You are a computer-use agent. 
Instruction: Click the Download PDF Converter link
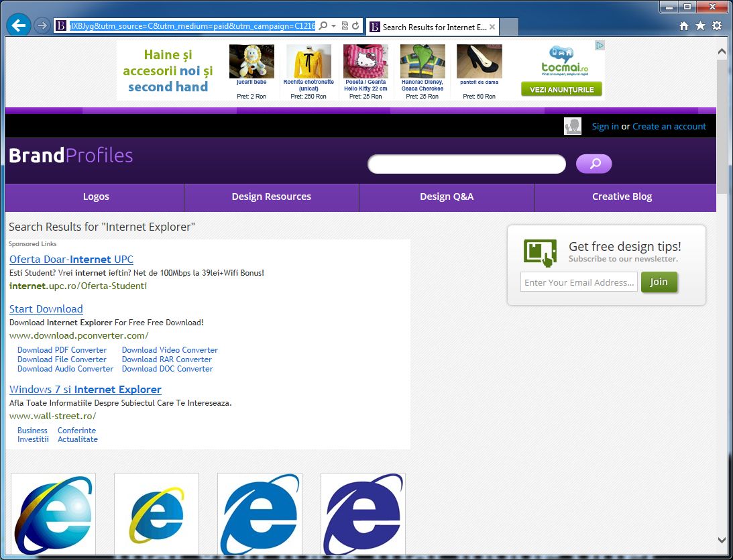[x=62, y=350]
